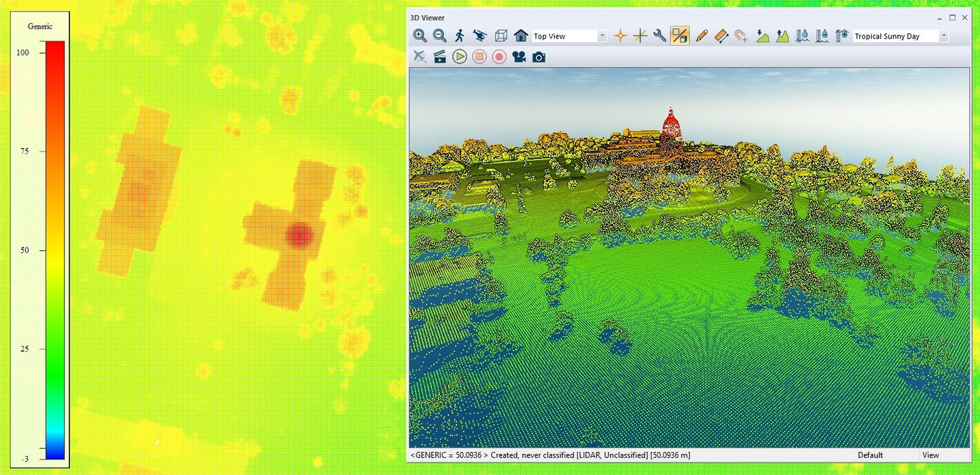Pick the ruler measure tool
980x475 pixels.
[x=721, y=36]
